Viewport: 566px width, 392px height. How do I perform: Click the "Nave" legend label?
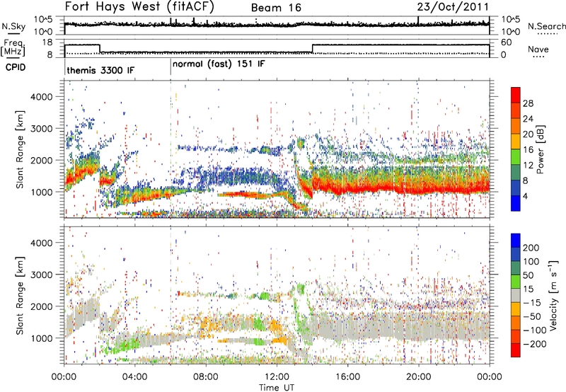point(538,49)
